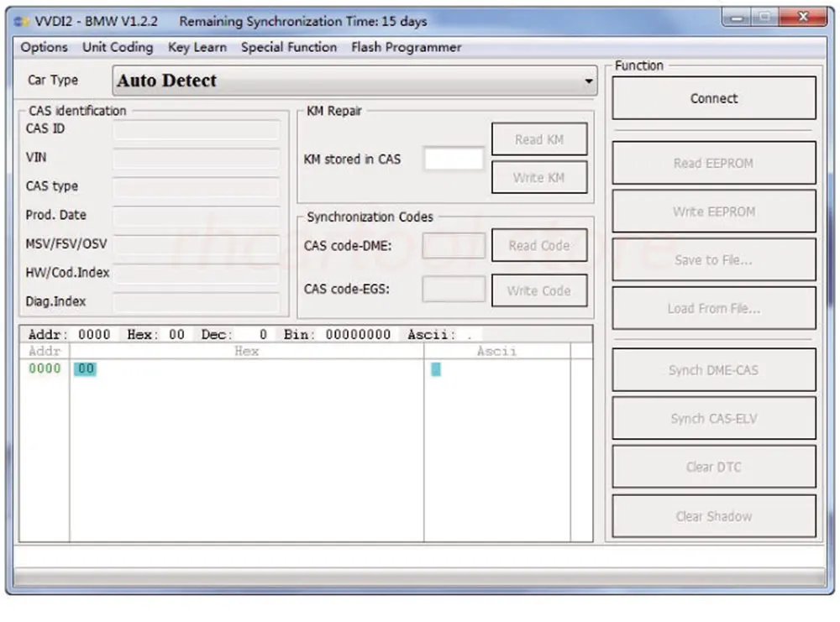Click the Hex column header
The height and width of the screenshot is (622, 840).
pos(246,351)
